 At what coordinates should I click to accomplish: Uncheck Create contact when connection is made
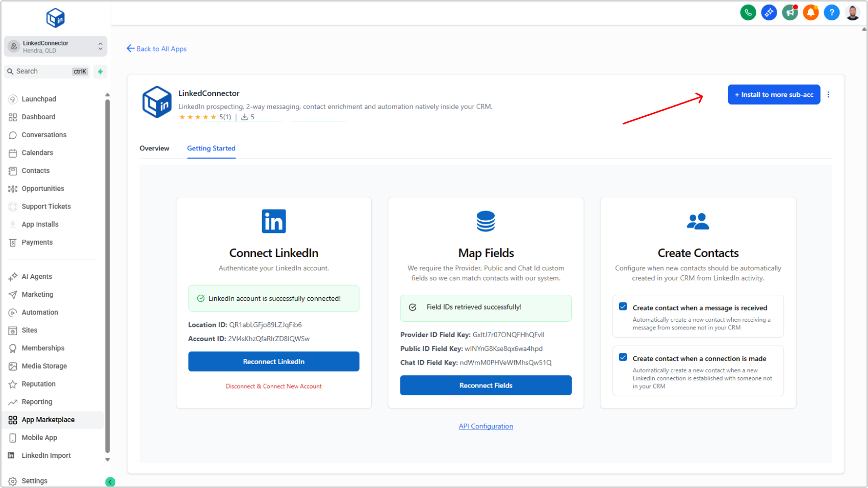(623, 357)
